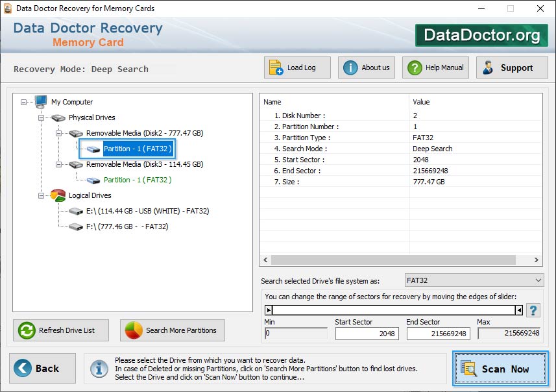Viewport: 556px width, 392px height.
Task: Click the Support person icon
Action: [488, 67]
